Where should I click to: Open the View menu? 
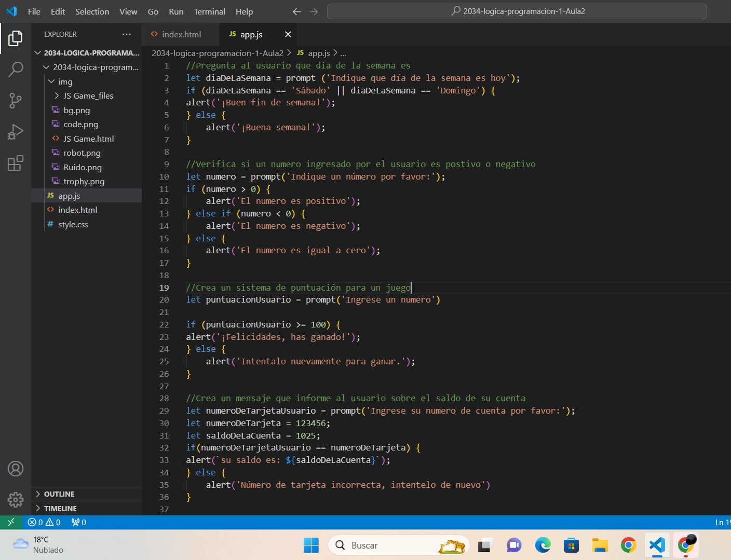128,11
